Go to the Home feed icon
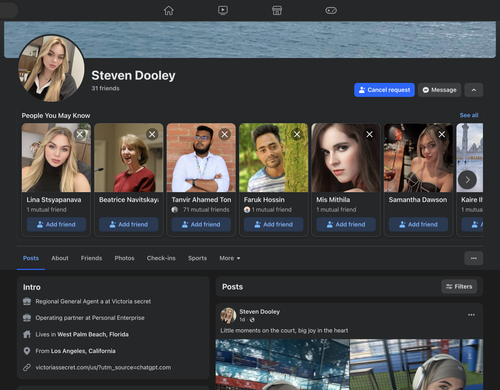500x390 pixels. (x=169, y=10)
